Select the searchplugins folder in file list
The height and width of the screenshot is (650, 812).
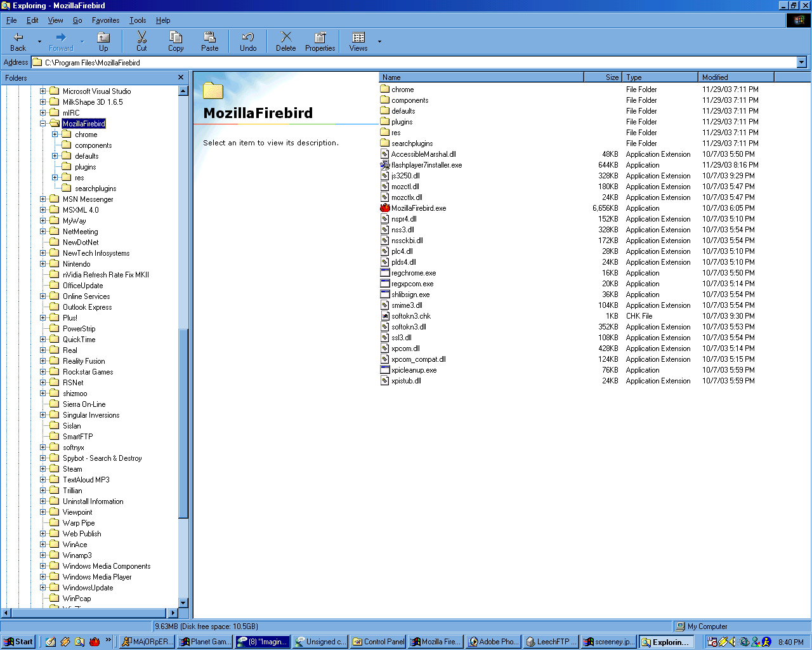pyautogui.click(x=406, y=143)
